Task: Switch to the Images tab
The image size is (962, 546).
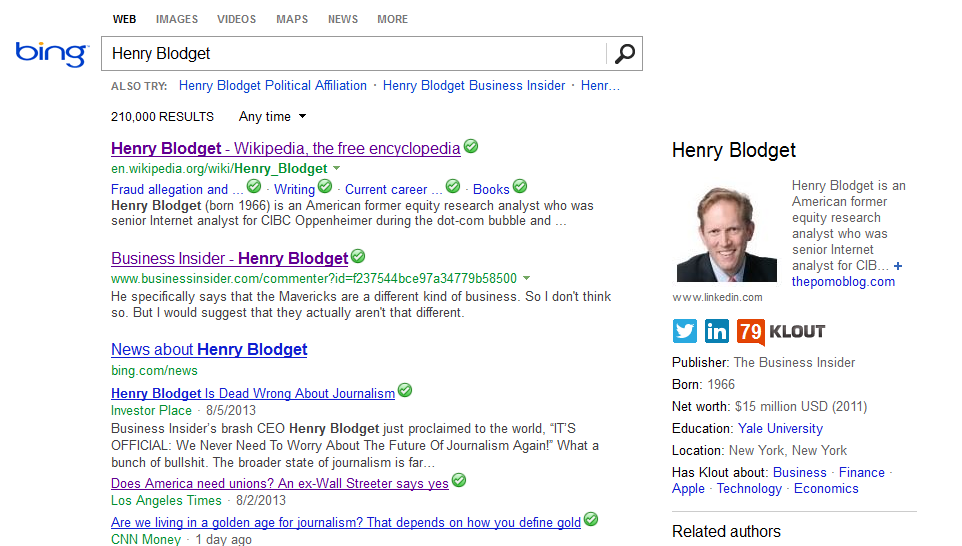Action: point(177,19)
